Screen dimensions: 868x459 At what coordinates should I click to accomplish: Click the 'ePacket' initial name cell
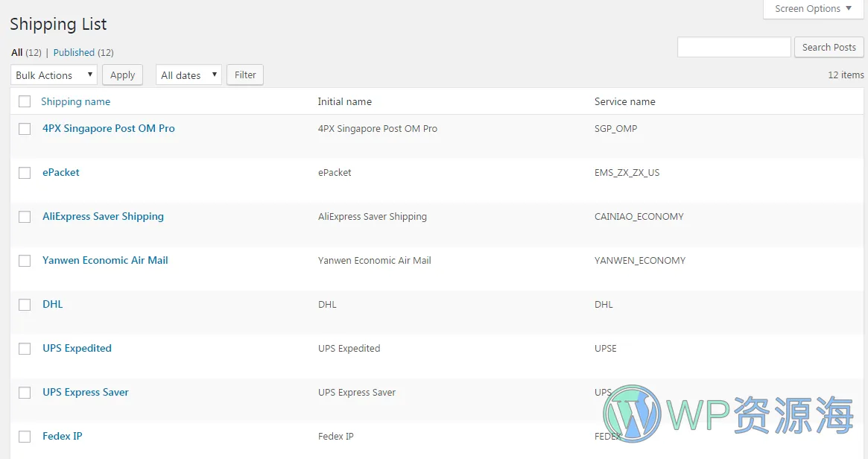coord(335,173)
